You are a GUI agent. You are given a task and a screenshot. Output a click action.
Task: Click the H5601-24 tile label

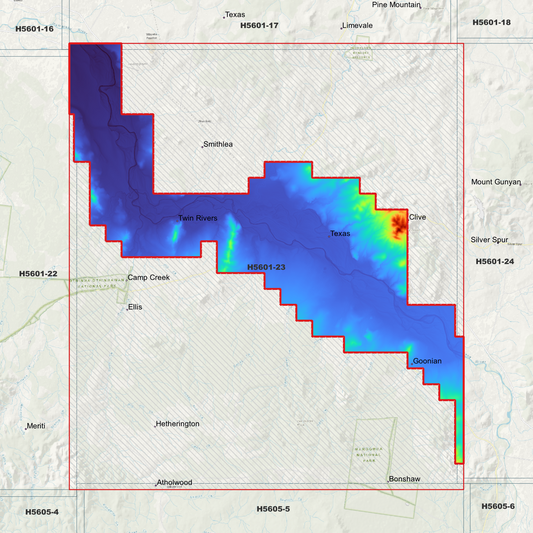coord(495,261)
